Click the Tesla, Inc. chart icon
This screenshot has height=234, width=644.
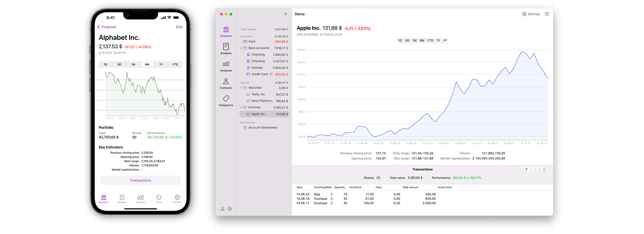[248, 94]
